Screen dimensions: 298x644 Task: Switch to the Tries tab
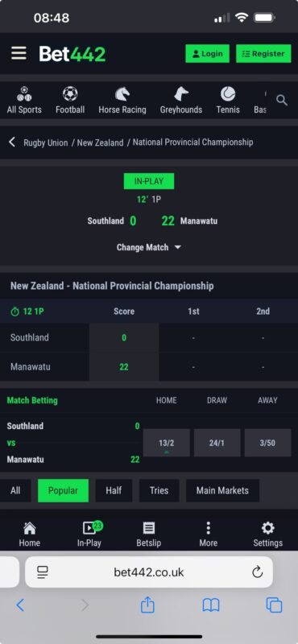click(x=159, y=490)
